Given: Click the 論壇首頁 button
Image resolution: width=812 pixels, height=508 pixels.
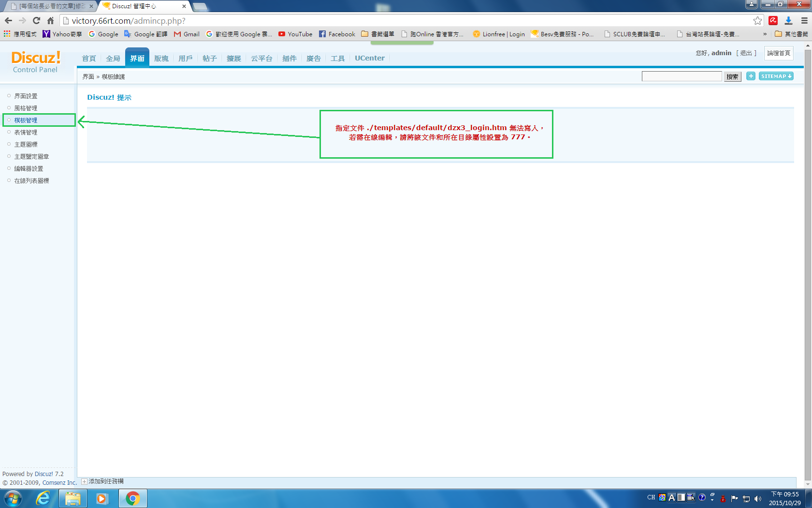Looking at the screenshot, I should pyautogui.click(x=779, y=53).
